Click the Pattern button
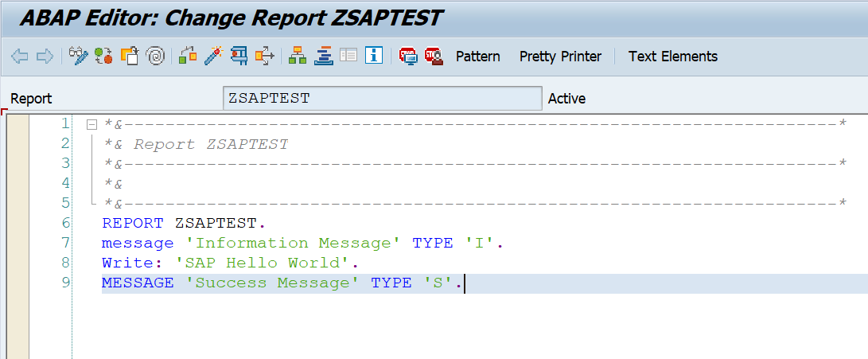Image resolution: width=868 pixels, height=359 pixels. [x=478, y=57]
